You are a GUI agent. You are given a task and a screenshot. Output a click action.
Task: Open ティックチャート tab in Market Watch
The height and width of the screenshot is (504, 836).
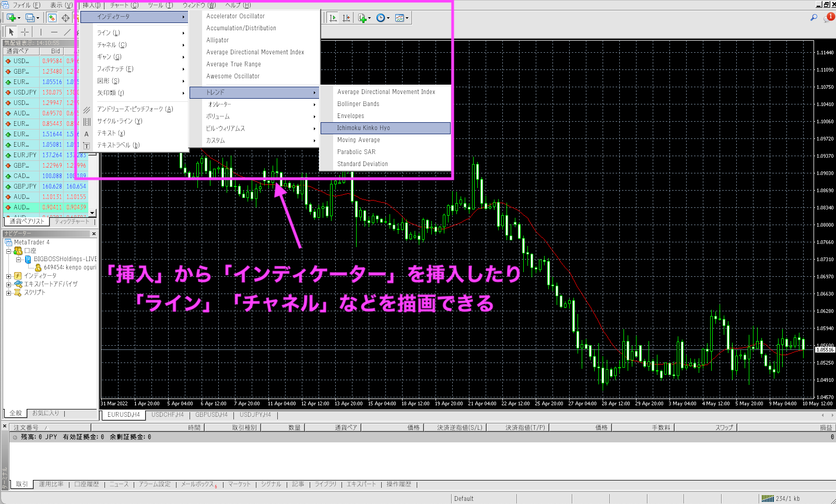coord(72,221)
